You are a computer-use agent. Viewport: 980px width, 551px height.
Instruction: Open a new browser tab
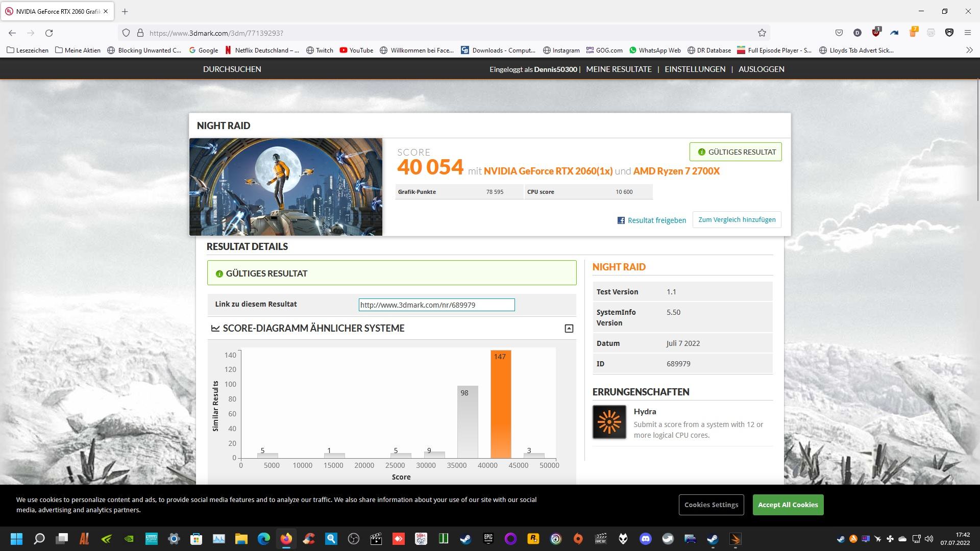click(125, 11)
